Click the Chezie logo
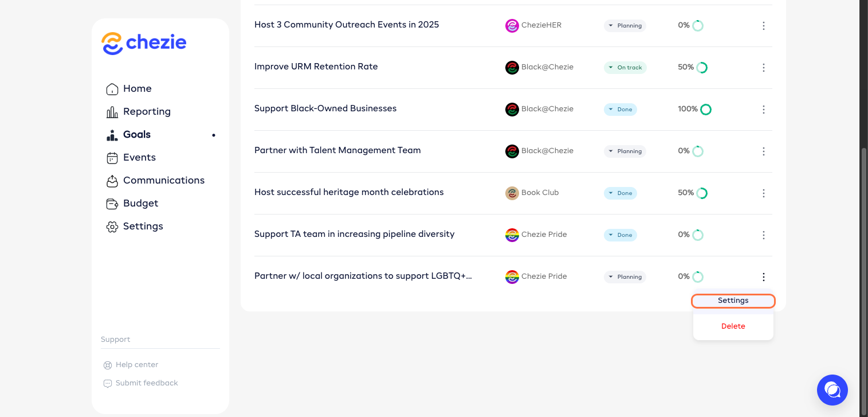The image size is (868, 417). point(144,44)
